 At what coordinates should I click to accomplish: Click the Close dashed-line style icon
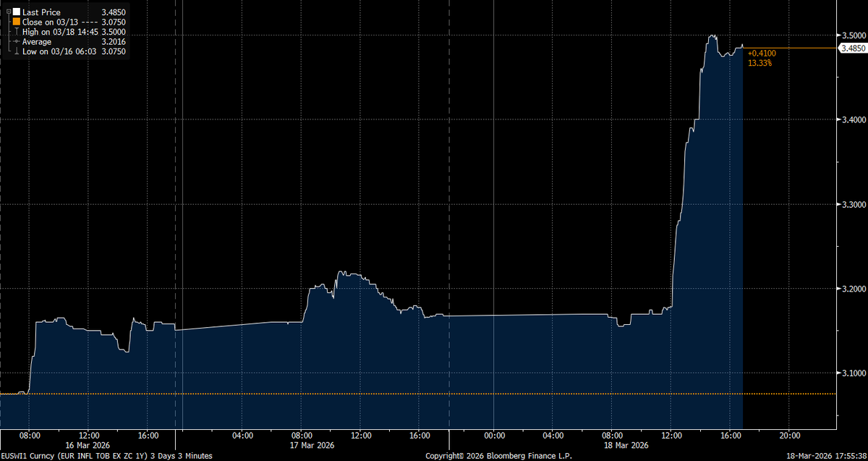coord(90,22)
